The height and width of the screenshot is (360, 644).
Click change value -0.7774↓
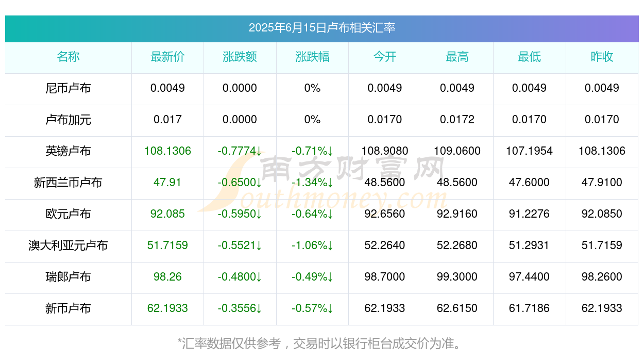(240, 151)
